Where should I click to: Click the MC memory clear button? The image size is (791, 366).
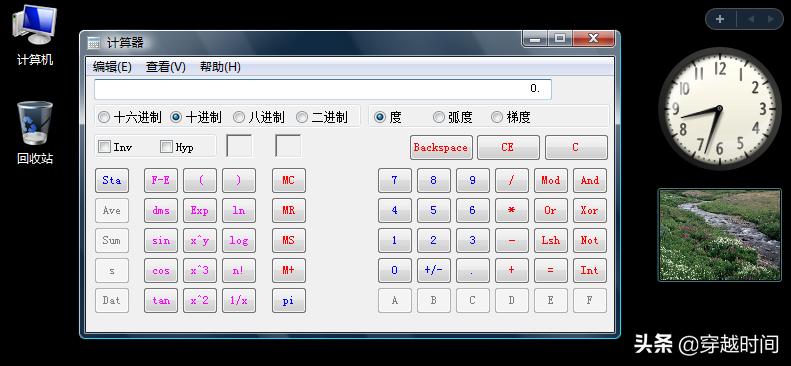click(289, 180)
